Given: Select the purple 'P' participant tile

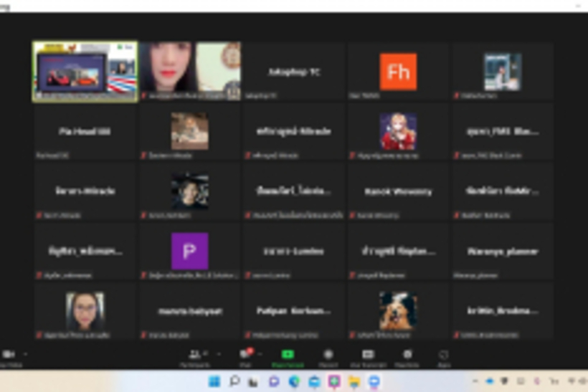Looking at the screenshot, I should click(190, 251).
